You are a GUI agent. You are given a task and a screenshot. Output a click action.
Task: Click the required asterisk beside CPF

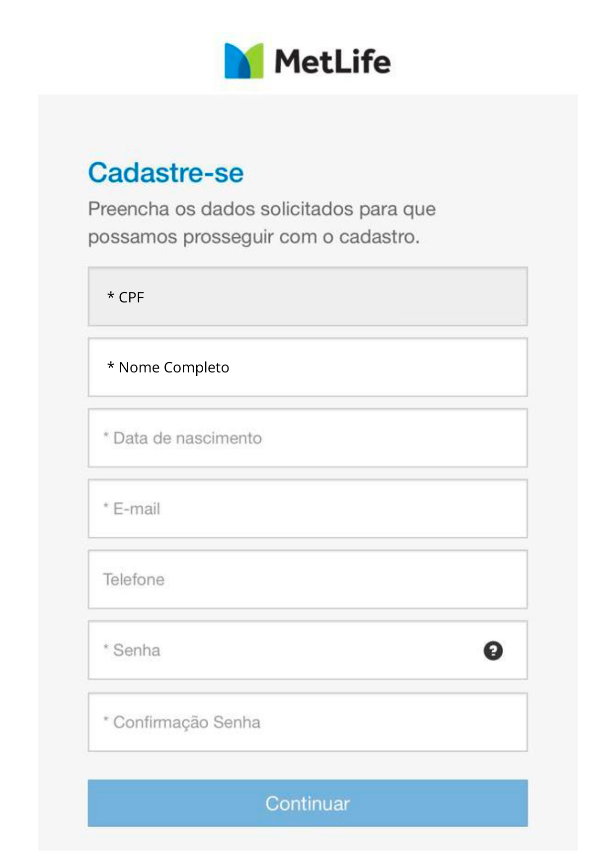[111, 296]
